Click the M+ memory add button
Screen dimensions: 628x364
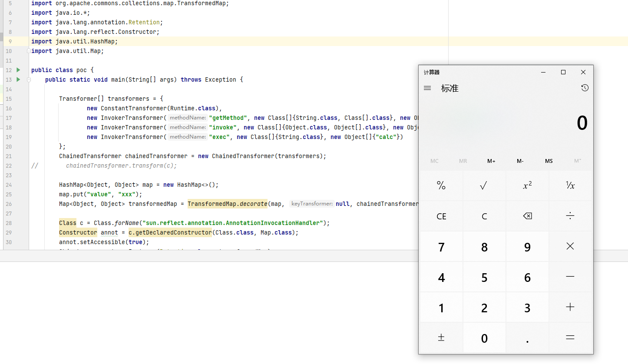click(491, 161)
